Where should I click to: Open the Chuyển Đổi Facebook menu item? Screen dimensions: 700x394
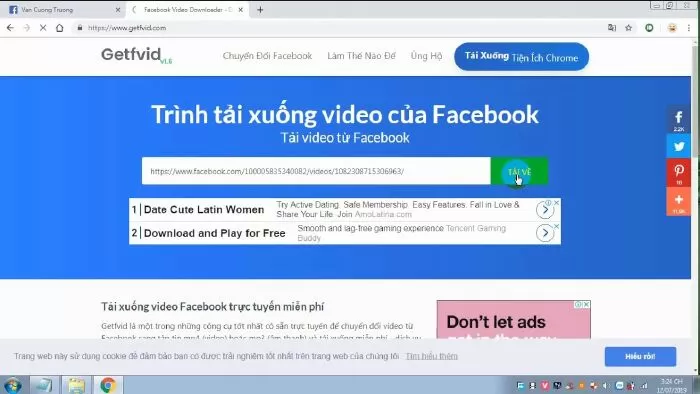[x=267, y=56]
